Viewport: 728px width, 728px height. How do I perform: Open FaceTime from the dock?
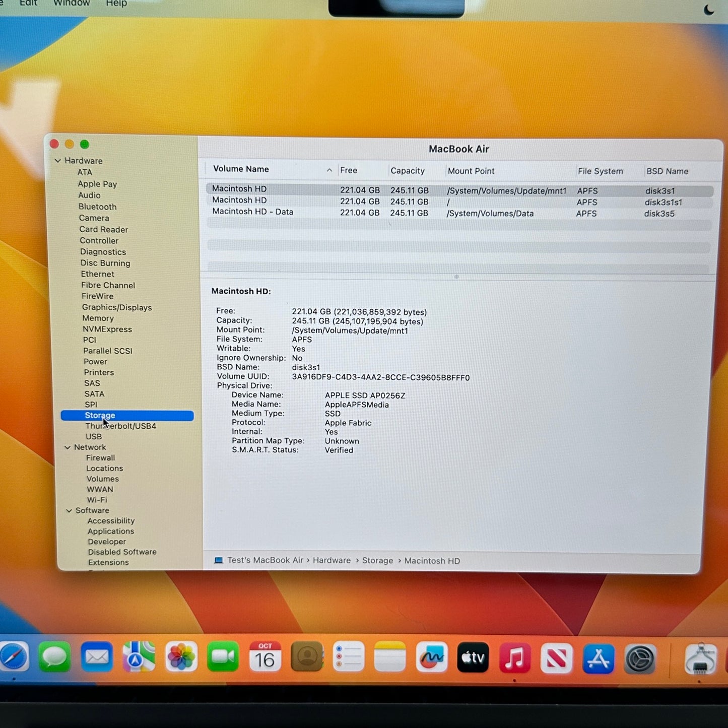pyautogui.click(x=223, y=657)
